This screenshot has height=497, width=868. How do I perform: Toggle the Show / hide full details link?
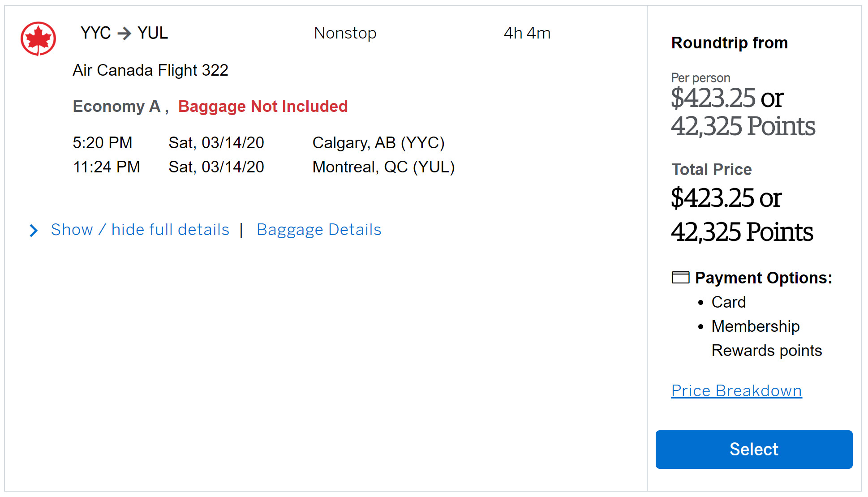click(x=140, y=230)
